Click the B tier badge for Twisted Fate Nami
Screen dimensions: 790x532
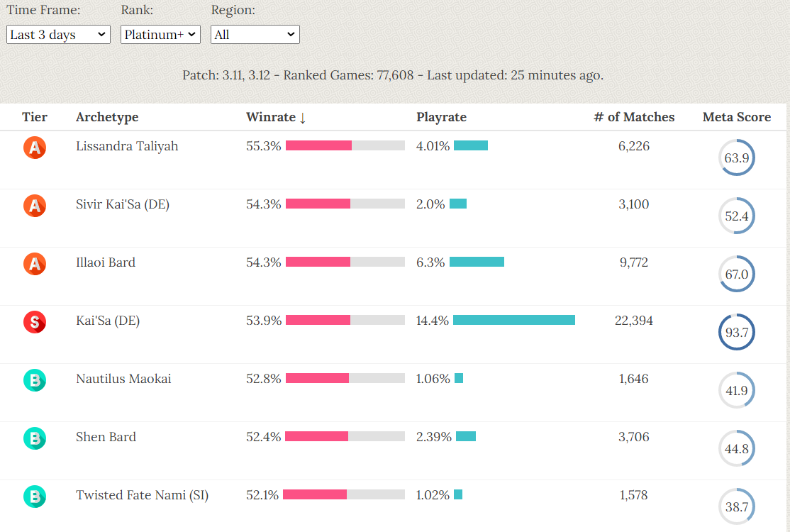[x=34, y=497]
